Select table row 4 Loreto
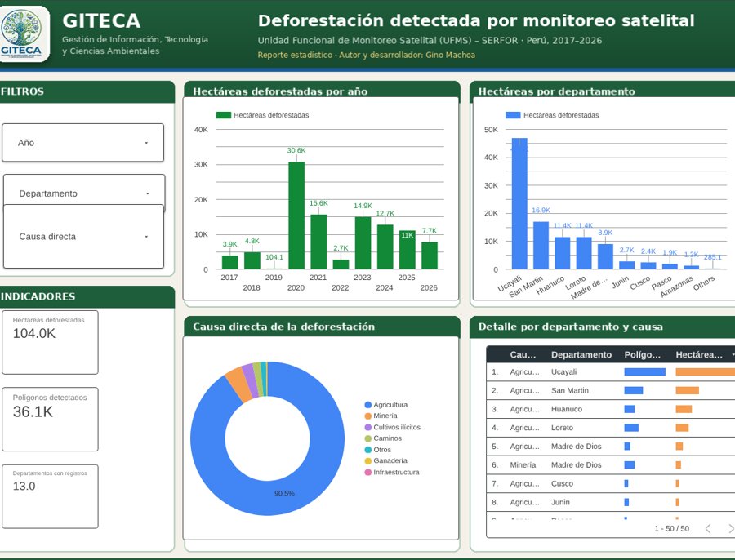 pyautogui.click(x=611, y=428)
